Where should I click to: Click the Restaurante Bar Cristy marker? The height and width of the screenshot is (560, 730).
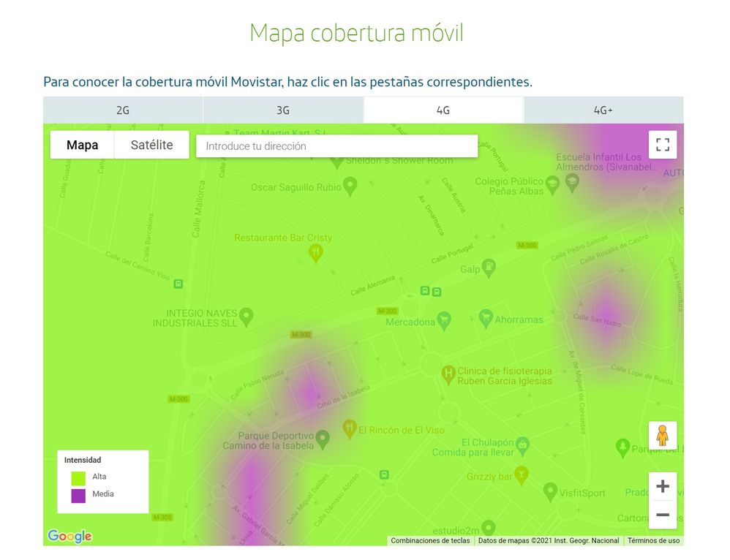tap(317, 253)
